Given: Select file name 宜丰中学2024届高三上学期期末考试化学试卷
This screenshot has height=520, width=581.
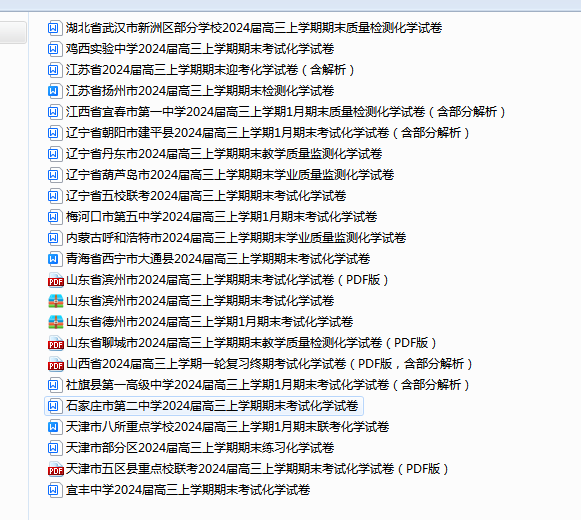Looking at the screenshot, I should tap(188, 490).
